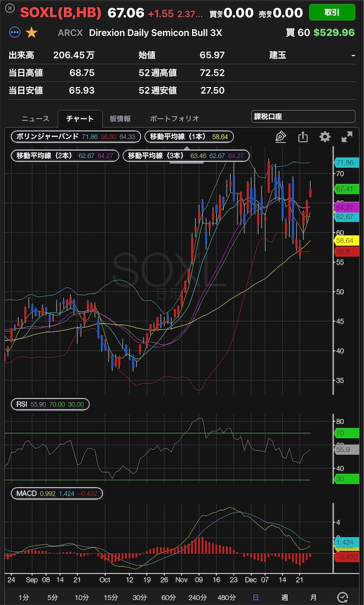Click the 当日安値 value 65.93
This screenshot has width=364, height=605.
[82, 90]
